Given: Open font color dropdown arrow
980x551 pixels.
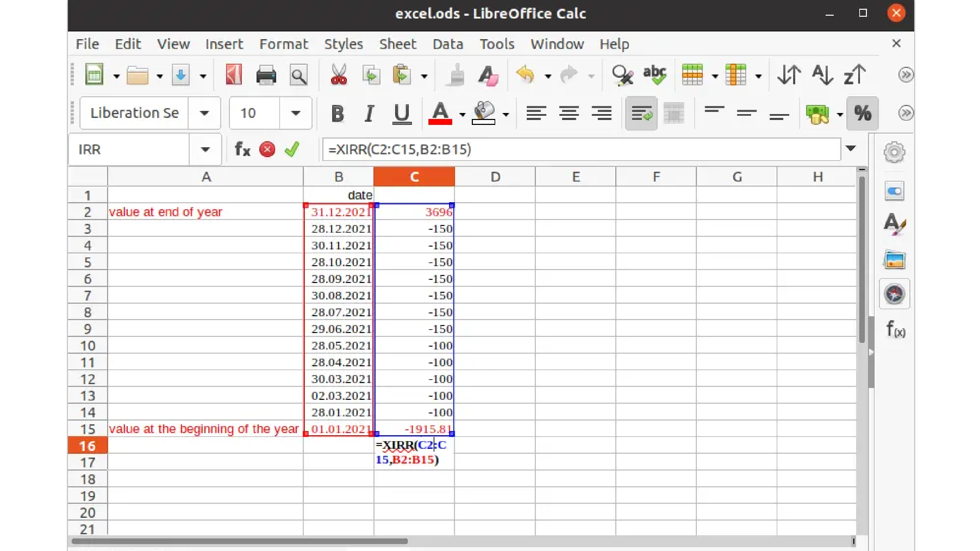Looking at the screenshot, I should (462, 114).
